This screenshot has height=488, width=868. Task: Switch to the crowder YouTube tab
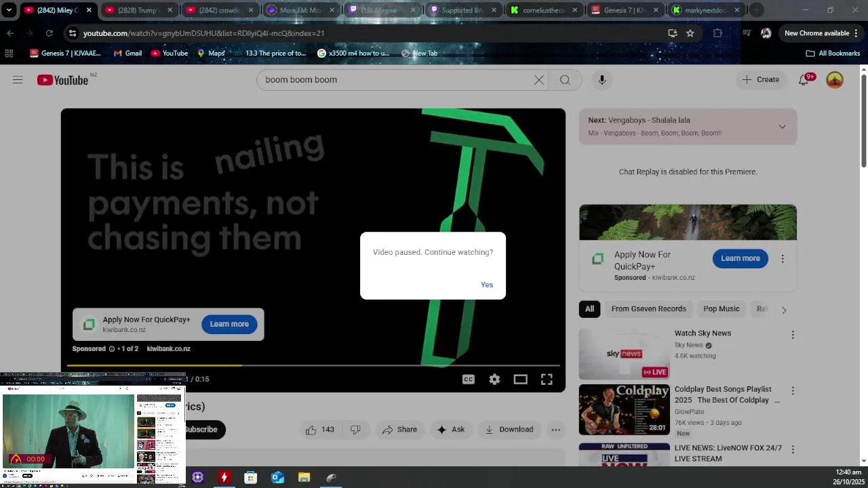220,10
